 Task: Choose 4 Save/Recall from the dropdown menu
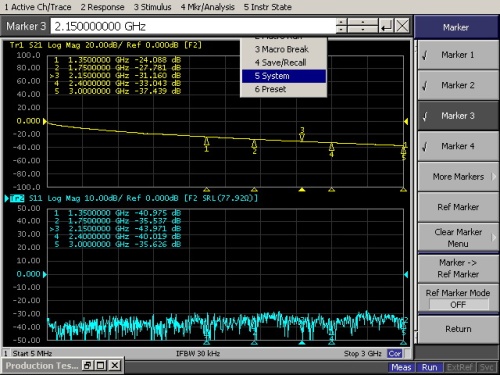pyautogui.click(x=284, y=63)
